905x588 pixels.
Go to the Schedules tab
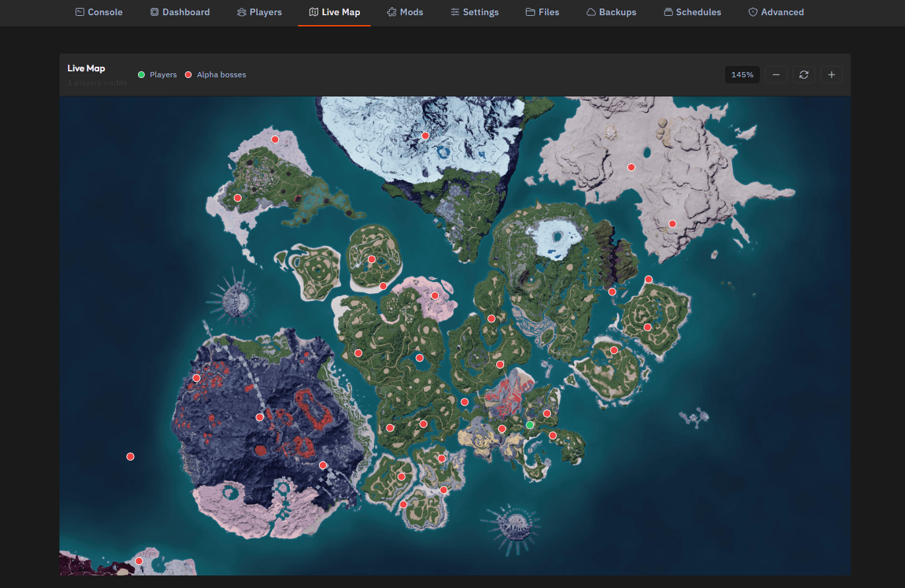tap(692, 12)
